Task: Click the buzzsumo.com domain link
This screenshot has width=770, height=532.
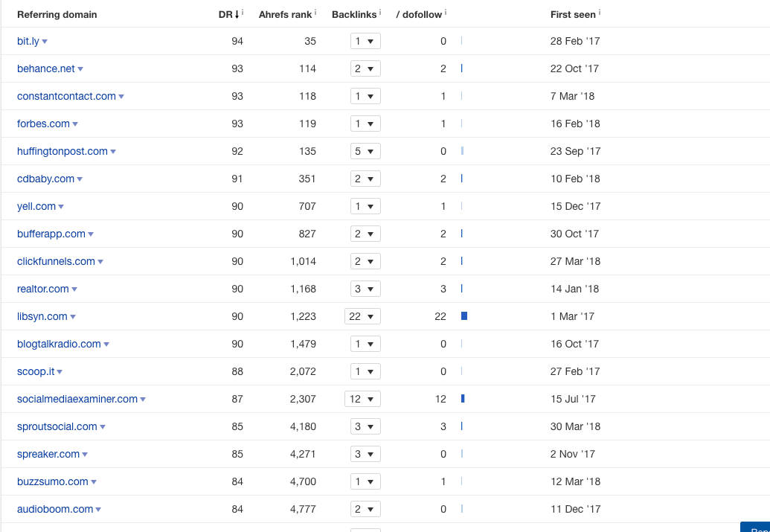Action: [52, 481]
